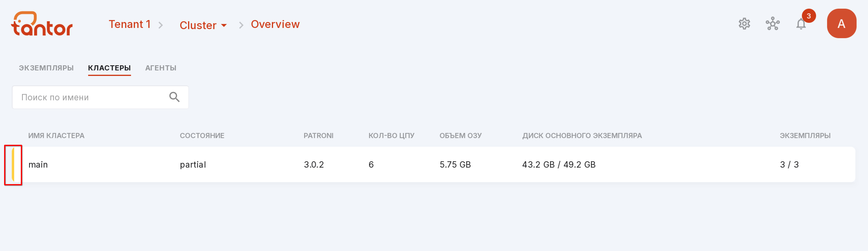Focus the Поиск по имени search field

[100, 97]
